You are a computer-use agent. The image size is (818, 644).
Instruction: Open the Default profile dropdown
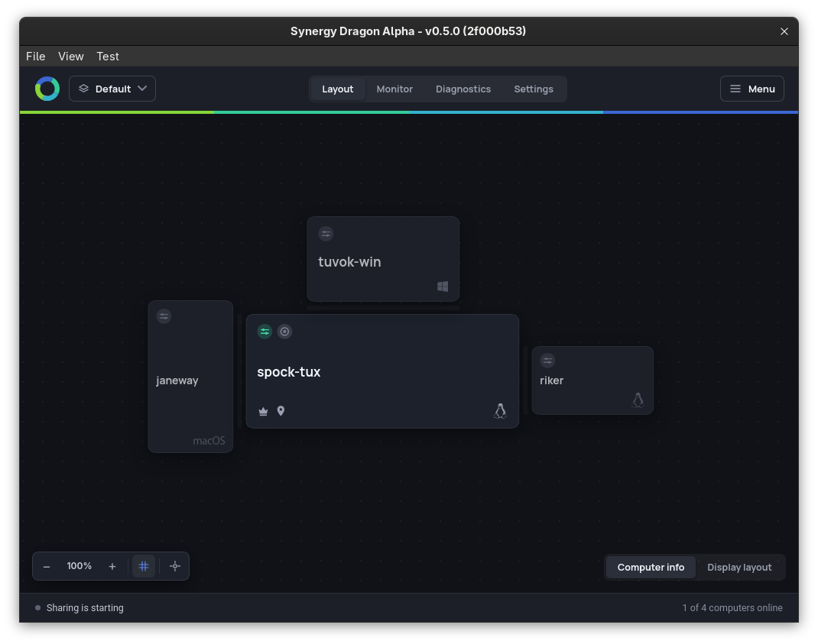click(112, 89)
